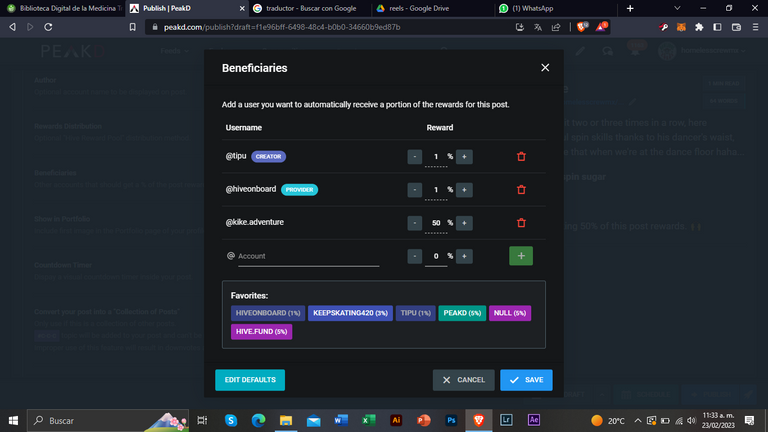Image resolution: width=768 pixels, height=432 pixels.
Task: Open After Effects from the taskbar
Action: coord(534,420)
